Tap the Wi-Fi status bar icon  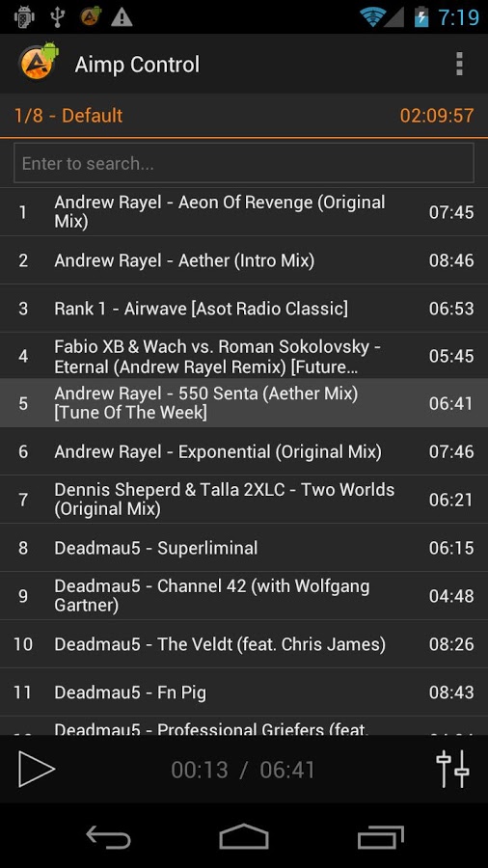pos(372,16)
